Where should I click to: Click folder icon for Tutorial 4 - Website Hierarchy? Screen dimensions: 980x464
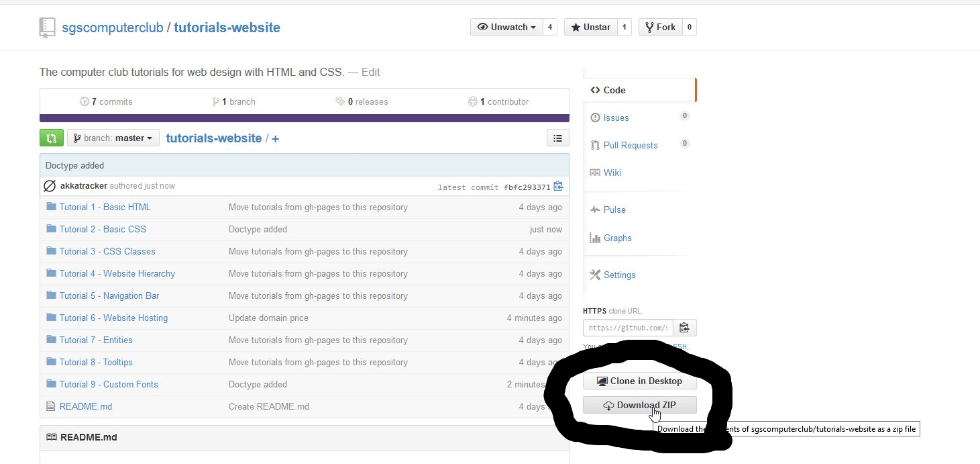[x=51, y=273]
